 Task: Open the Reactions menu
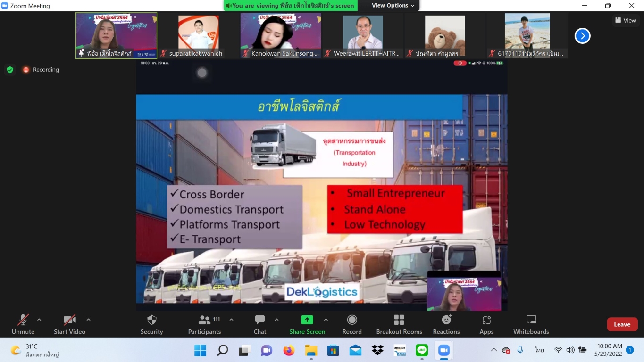(446, 324)
